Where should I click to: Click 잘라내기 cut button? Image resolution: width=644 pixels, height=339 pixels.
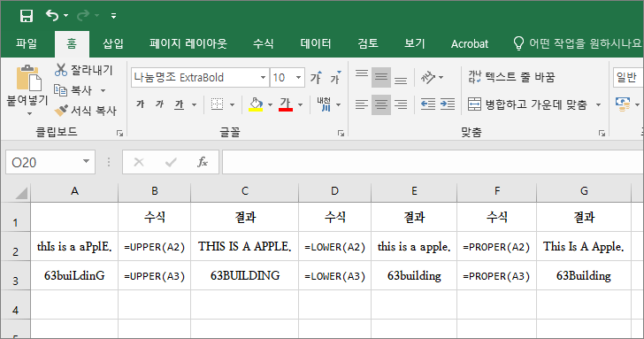[x=84, y=70]
